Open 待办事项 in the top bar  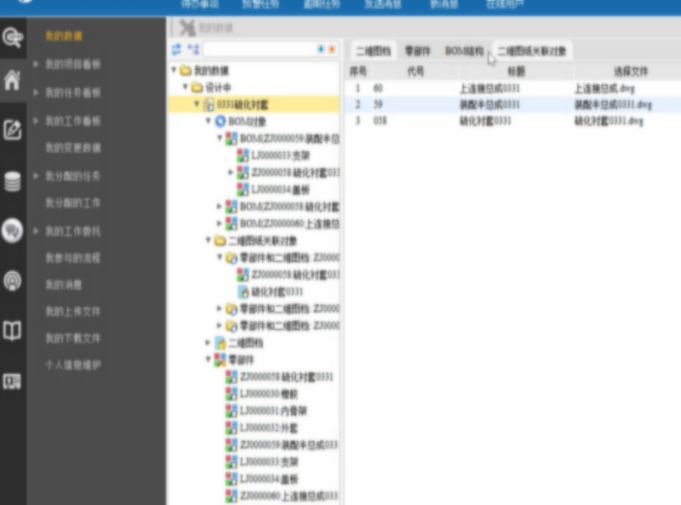pos(200,5)
